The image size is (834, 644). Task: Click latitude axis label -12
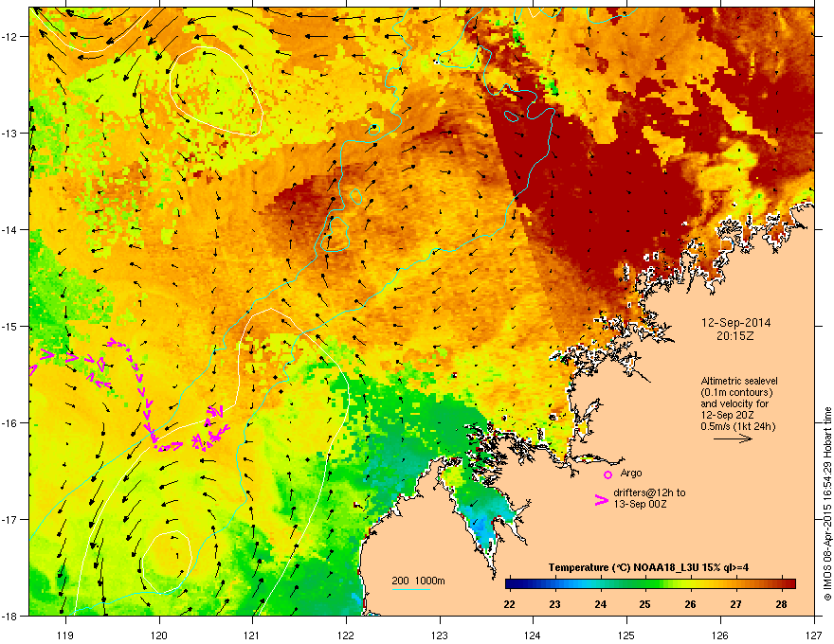(9, 37)
